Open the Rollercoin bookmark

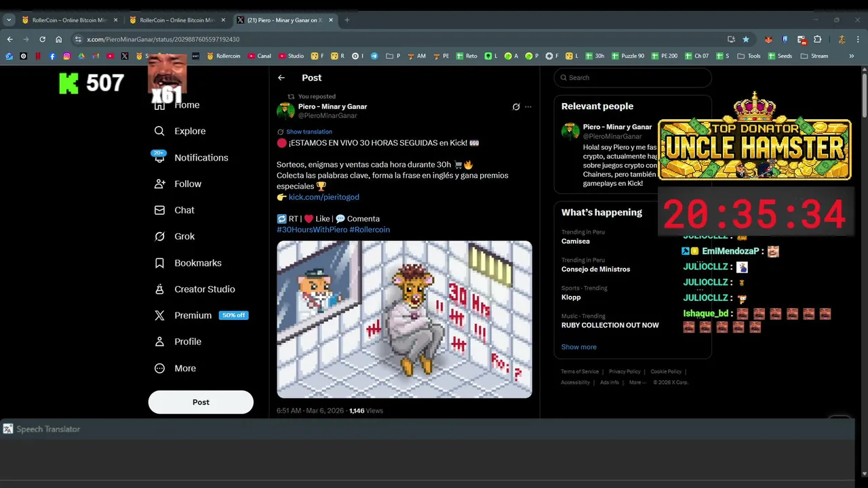coord(224,56)
